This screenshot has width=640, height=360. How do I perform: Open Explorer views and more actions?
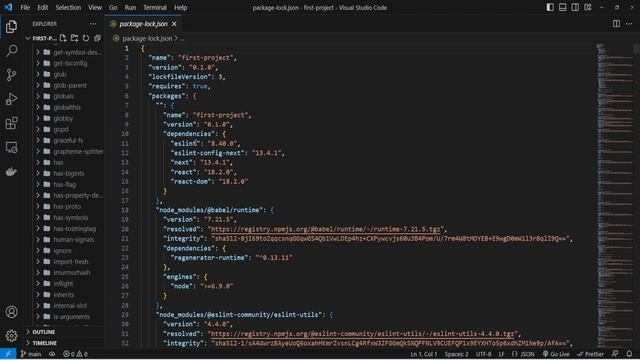click(x=93, y=24)
